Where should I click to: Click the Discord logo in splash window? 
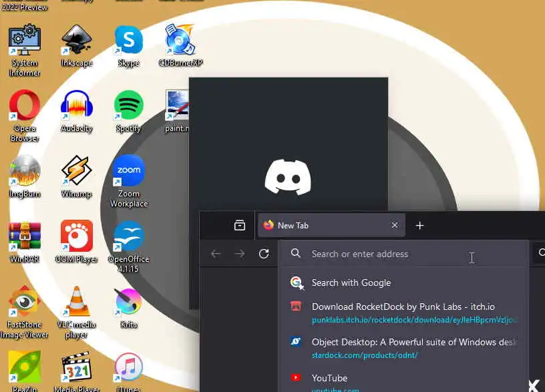pos(288,176)
